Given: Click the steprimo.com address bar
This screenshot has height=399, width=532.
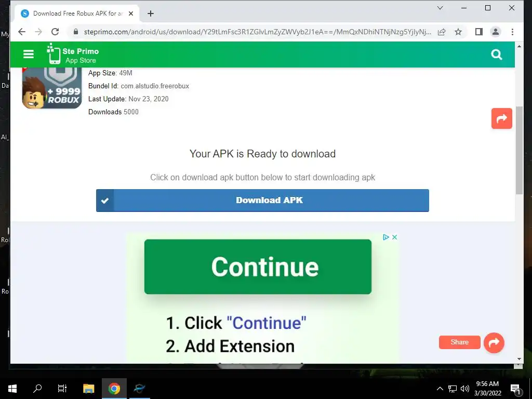Looking at the screenshot, I should pyautogui.click(x=258, y=32).
